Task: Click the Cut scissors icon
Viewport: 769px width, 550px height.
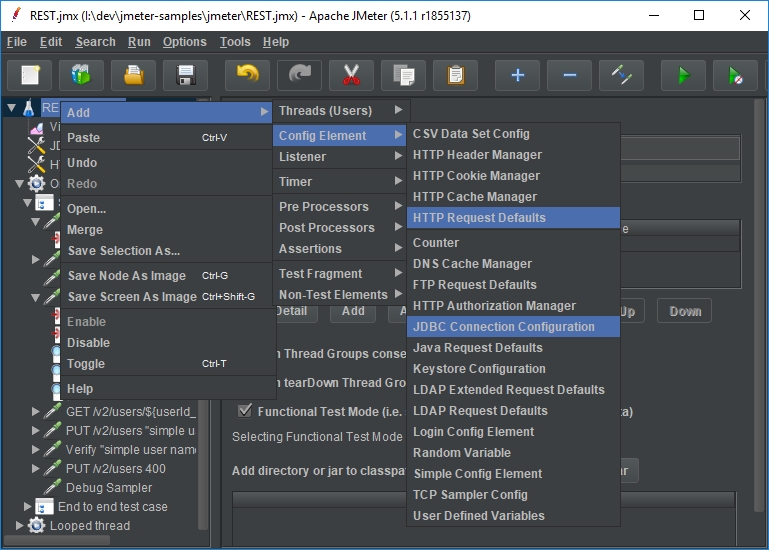Action: [x=351, y=75]
